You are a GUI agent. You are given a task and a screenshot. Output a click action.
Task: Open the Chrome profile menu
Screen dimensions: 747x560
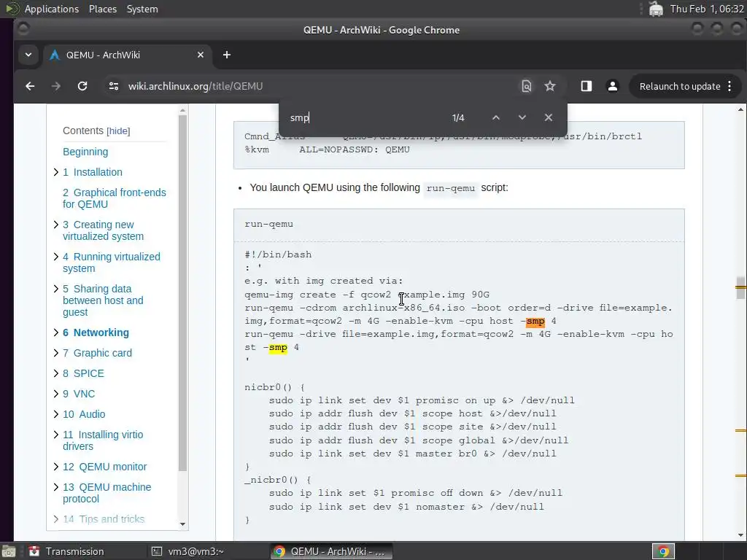[x=613, y=86]
